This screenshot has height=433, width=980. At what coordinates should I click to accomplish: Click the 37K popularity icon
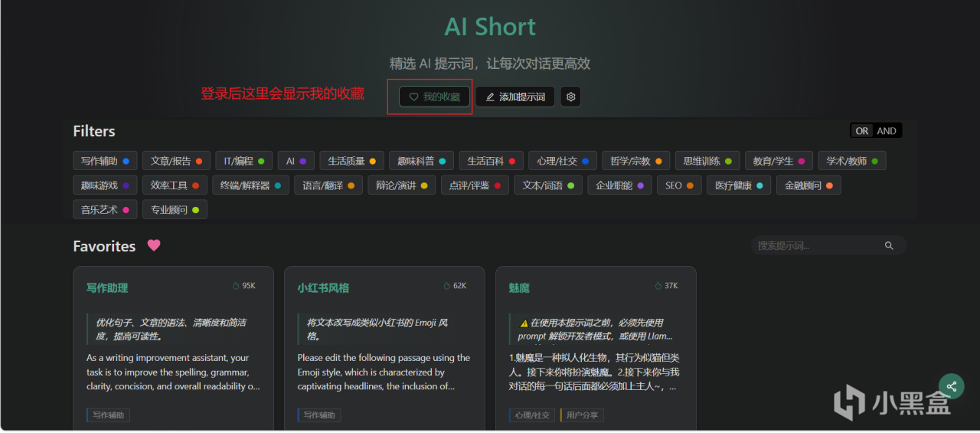click(x=658, y=286)
